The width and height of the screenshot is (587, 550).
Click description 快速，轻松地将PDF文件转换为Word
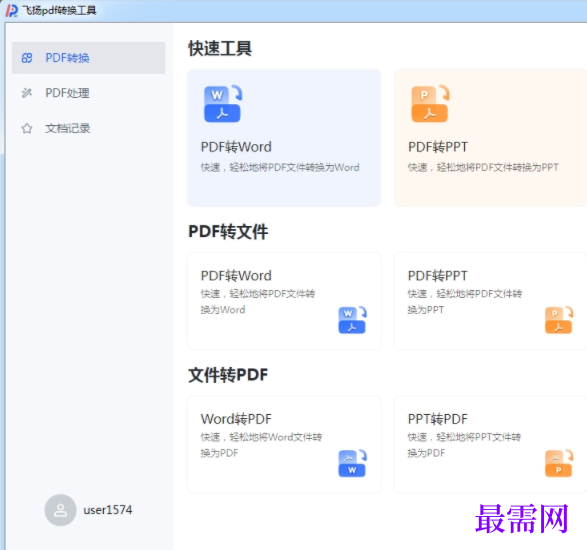[280, 167]
